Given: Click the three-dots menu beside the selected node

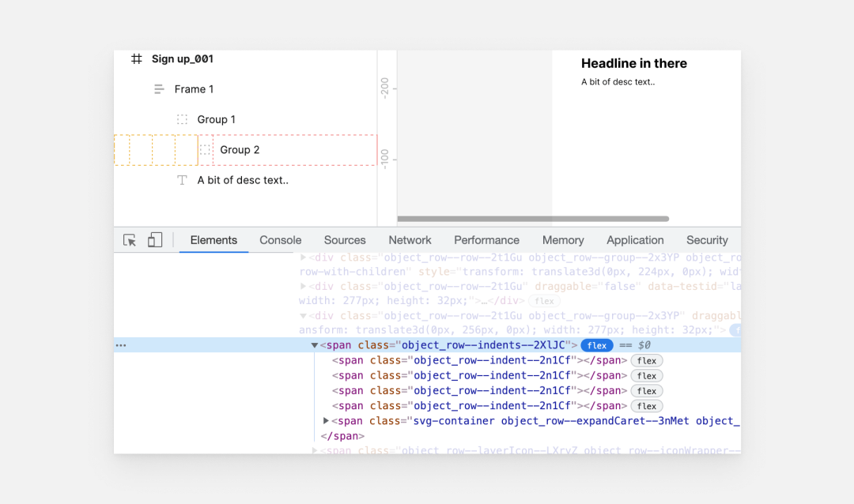Looking at the screenshot, I should tap(121, 345).
